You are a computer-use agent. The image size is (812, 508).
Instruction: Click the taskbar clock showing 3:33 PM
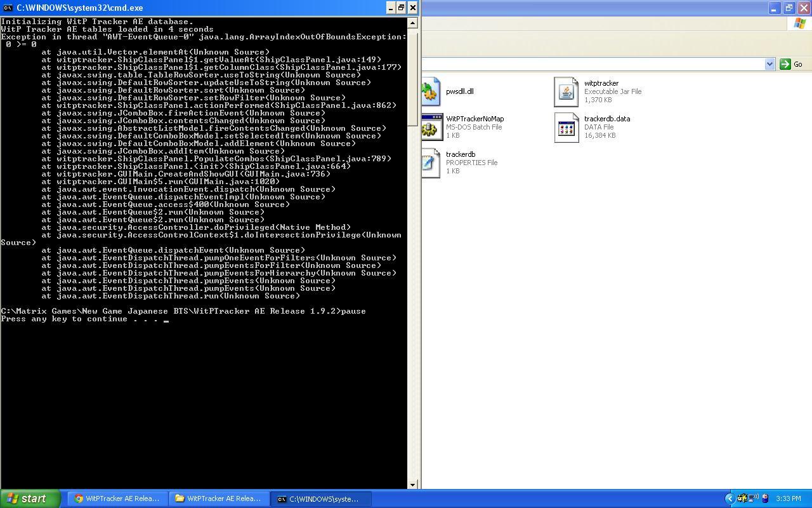[x=788, y=498]
